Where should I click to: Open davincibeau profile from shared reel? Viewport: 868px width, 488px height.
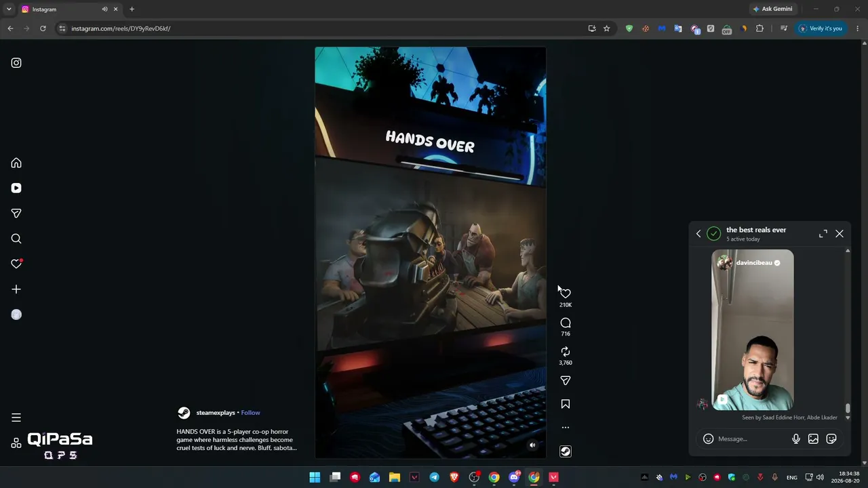tap(754, 263)
